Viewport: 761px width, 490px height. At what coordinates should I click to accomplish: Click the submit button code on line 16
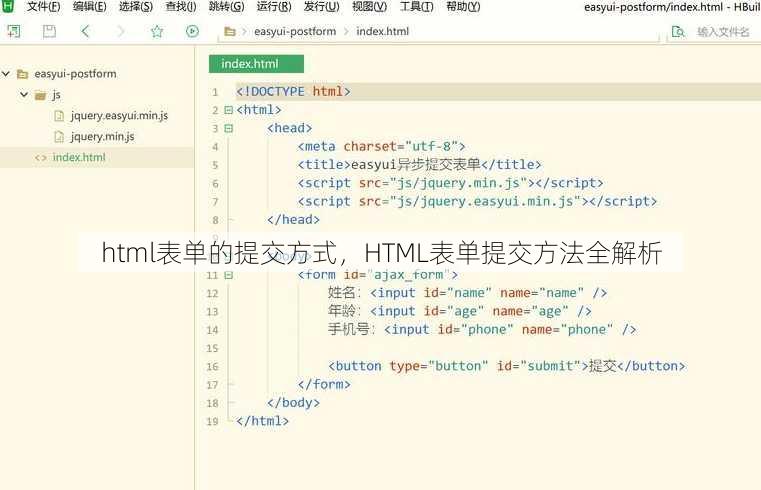(x=507, y=366)
